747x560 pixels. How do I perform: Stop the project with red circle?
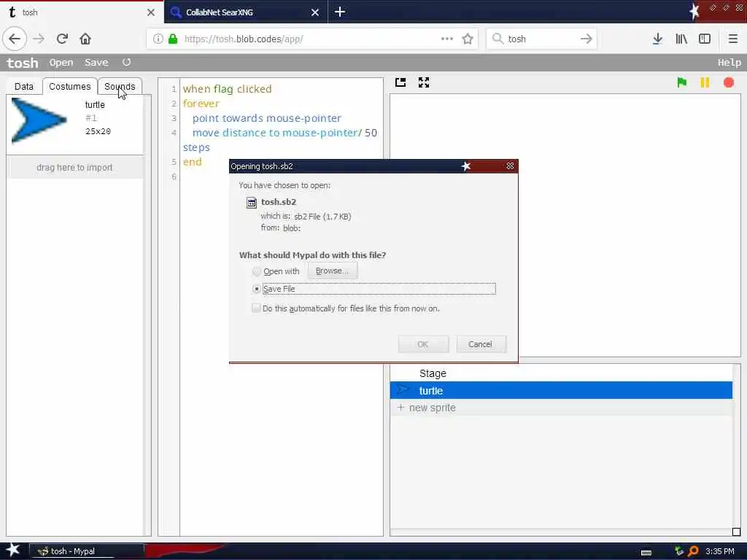pyautogui.click(x=729, y=82)
